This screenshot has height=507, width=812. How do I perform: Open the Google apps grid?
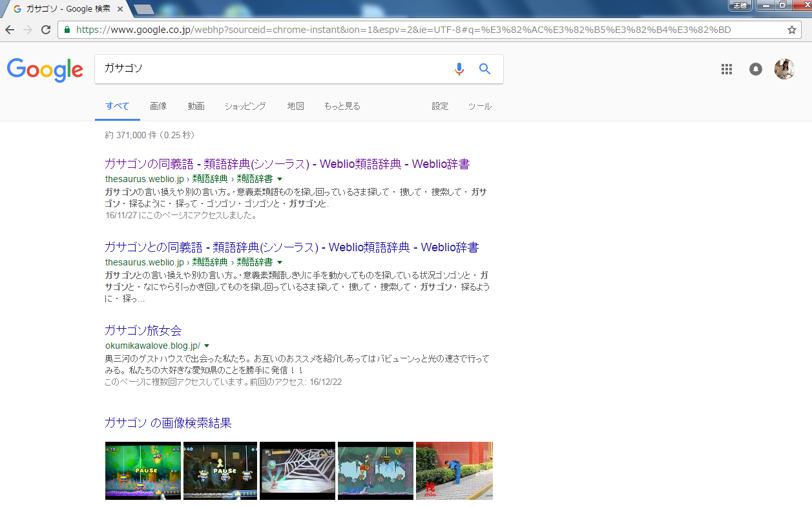727,69
